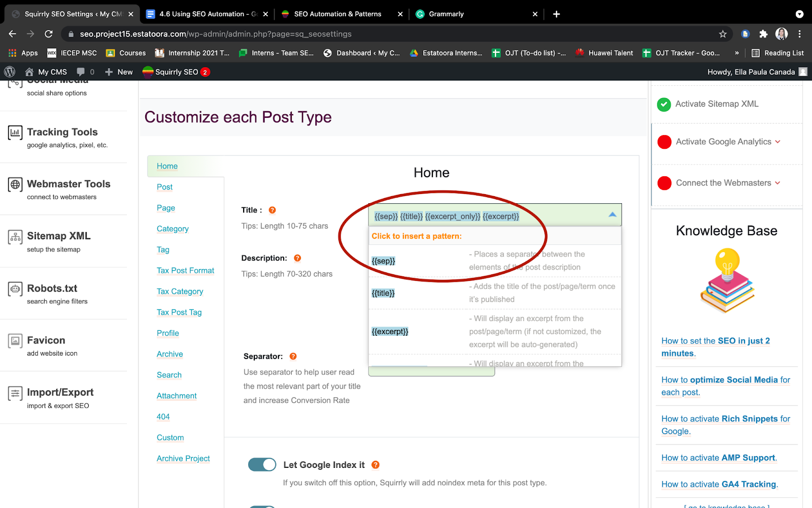The width and height of the screenshot is (812, 508).
Task: Expand the Connect the Webmasters chevron
Action: click(x=777, y=183)
